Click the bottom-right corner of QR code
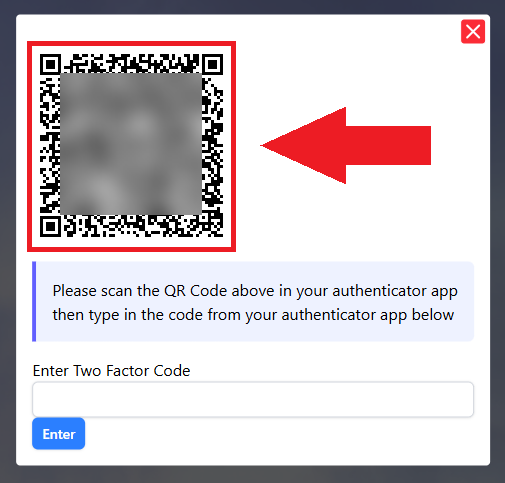 tap(215, 229)
